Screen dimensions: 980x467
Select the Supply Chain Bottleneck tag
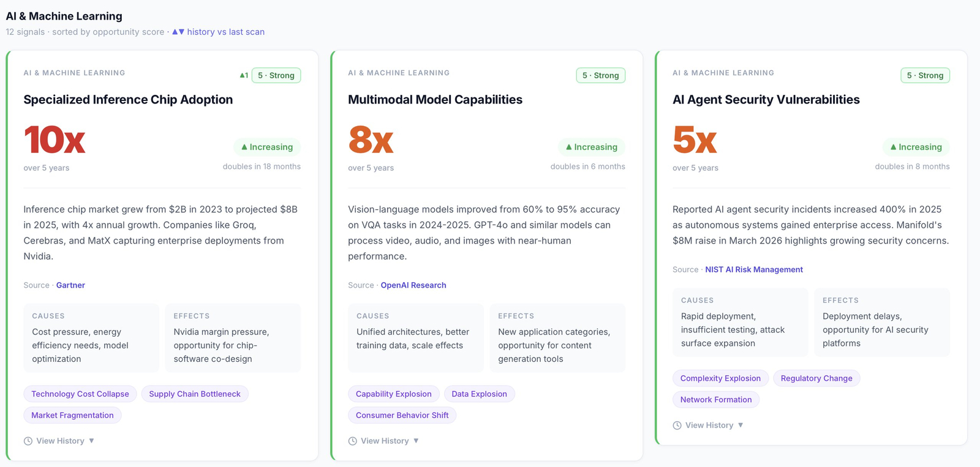pyautogui.click(x=195, y=394)
